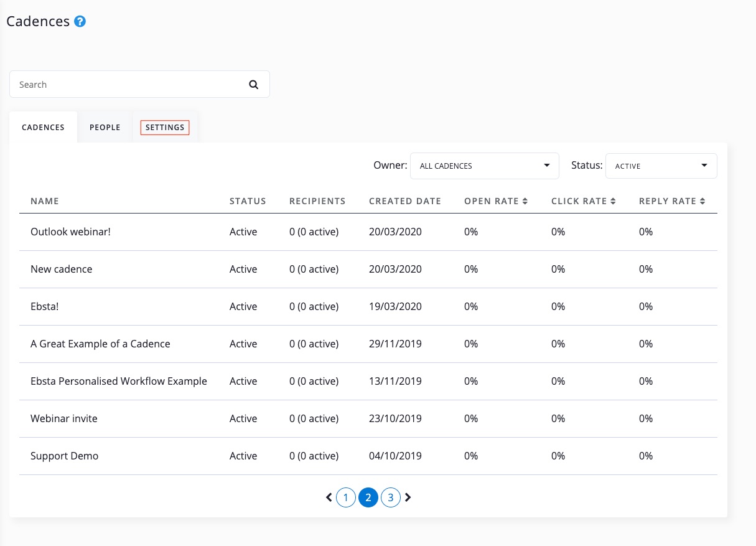Sort by Reply Rate arrows

coord(702,201)
